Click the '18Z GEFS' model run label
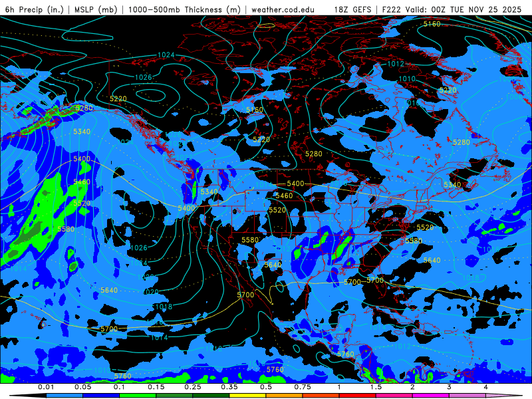This screenshot has width=532, height=399. point(353,9)
